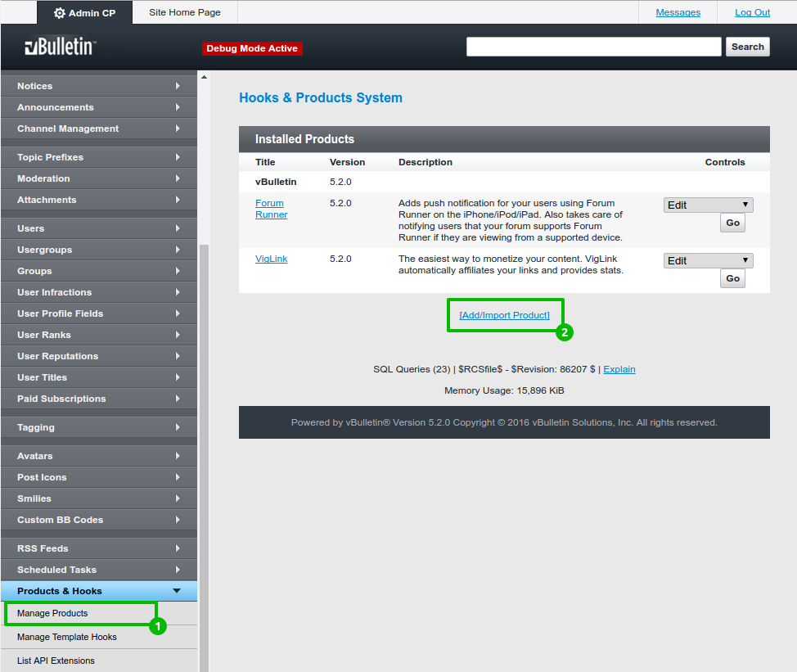Screen dimensions: 797x672
Task: Click the Description column header
Action: coord(426,162)
